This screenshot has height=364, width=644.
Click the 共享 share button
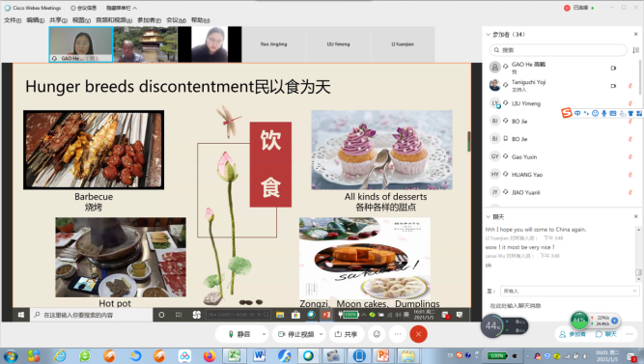[347, 334]
